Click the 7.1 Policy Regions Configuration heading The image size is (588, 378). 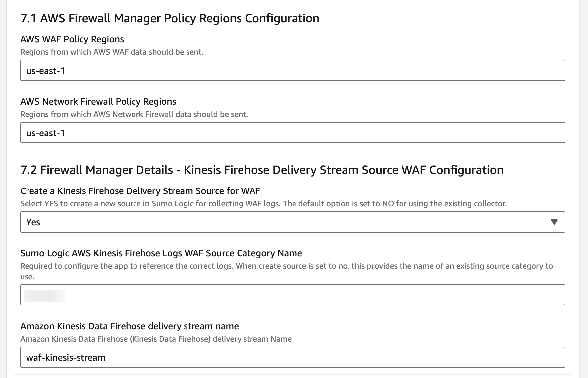pos(170,18)
